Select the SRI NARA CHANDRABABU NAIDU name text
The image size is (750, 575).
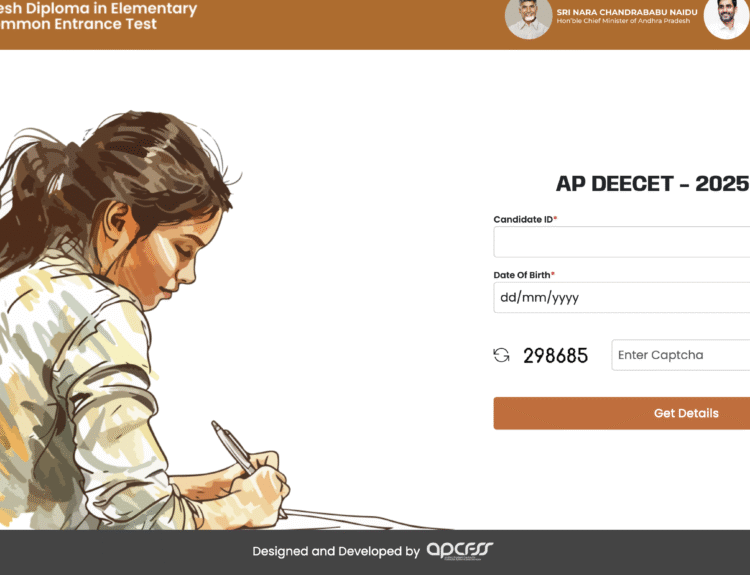[x=627, y=12]
